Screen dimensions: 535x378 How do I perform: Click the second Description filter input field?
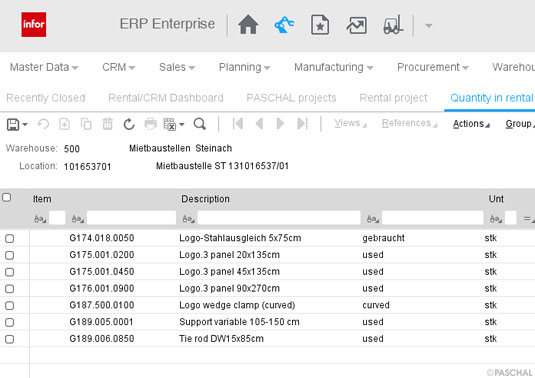[433, 218]
